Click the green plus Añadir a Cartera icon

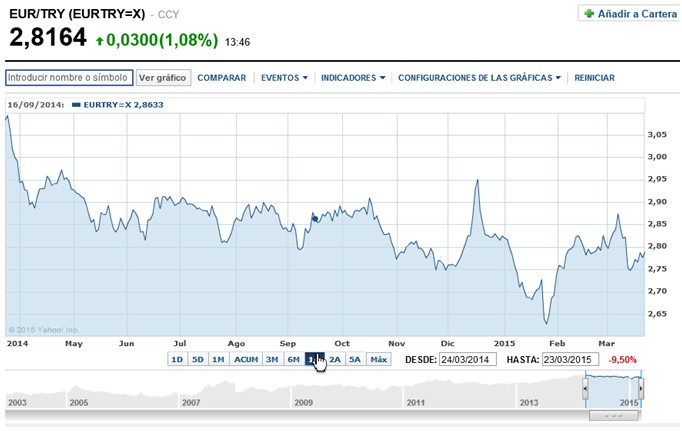[x=589, y=13]
